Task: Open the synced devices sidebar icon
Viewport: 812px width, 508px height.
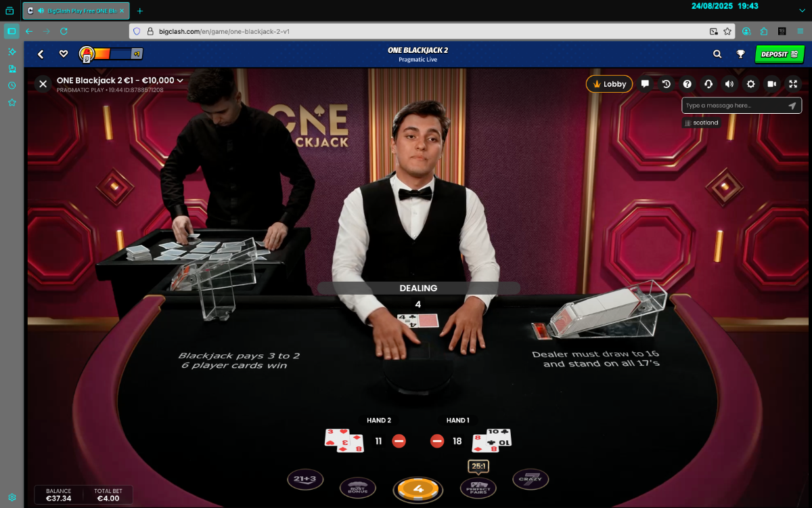Action: click(x=12, y=68)
